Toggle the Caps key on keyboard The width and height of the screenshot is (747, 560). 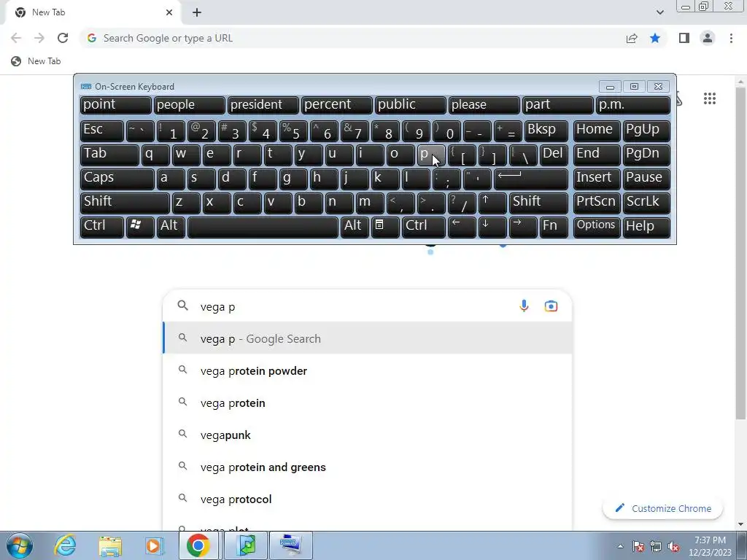tap(117, 179)
